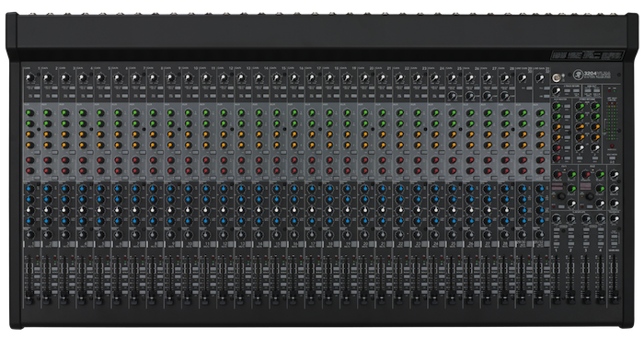This screenshot has height=339, width=644.
Task: Click the knob above subgroup 4 fader
Action: tap(600, 218)
